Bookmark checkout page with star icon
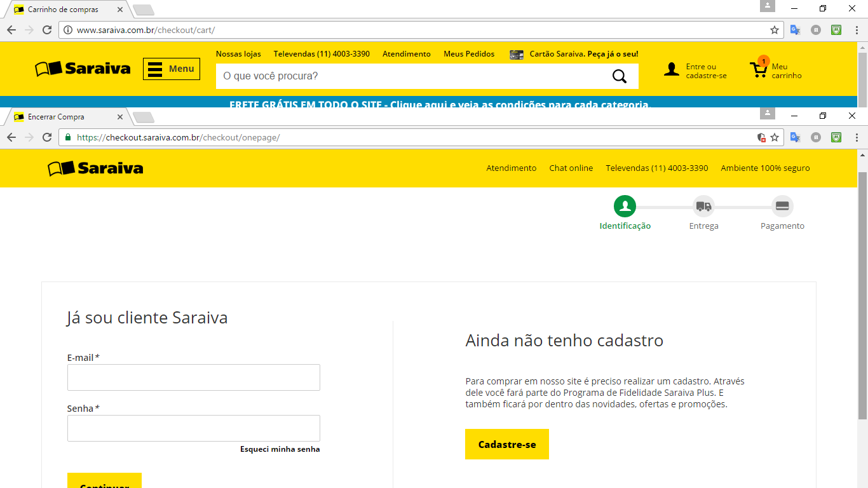 775,137
